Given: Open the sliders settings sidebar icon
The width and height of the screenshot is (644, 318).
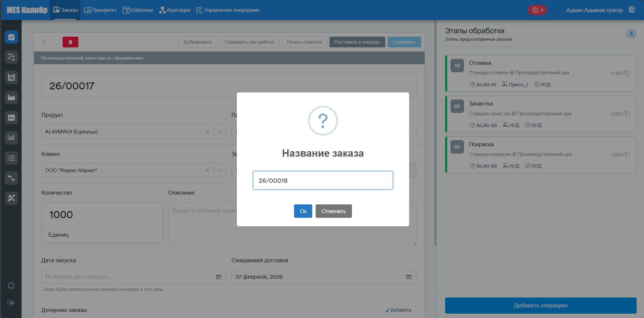Looking at the screenshot, I should [x=11, y=57].
